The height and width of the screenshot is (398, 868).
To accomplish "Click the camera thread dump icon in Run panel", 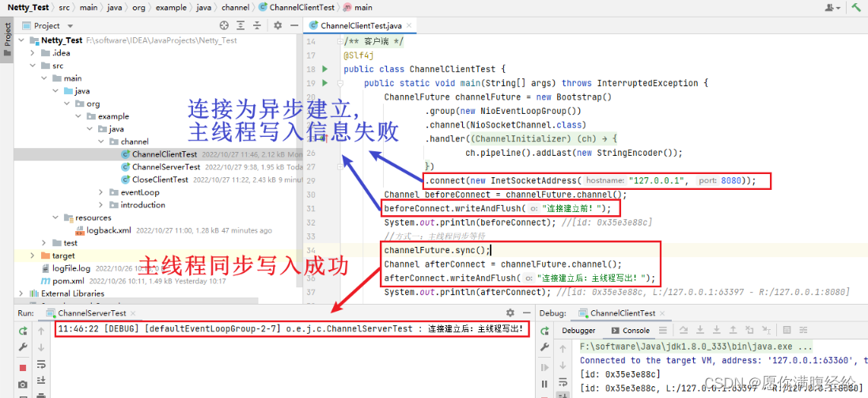I will [23, 385].
